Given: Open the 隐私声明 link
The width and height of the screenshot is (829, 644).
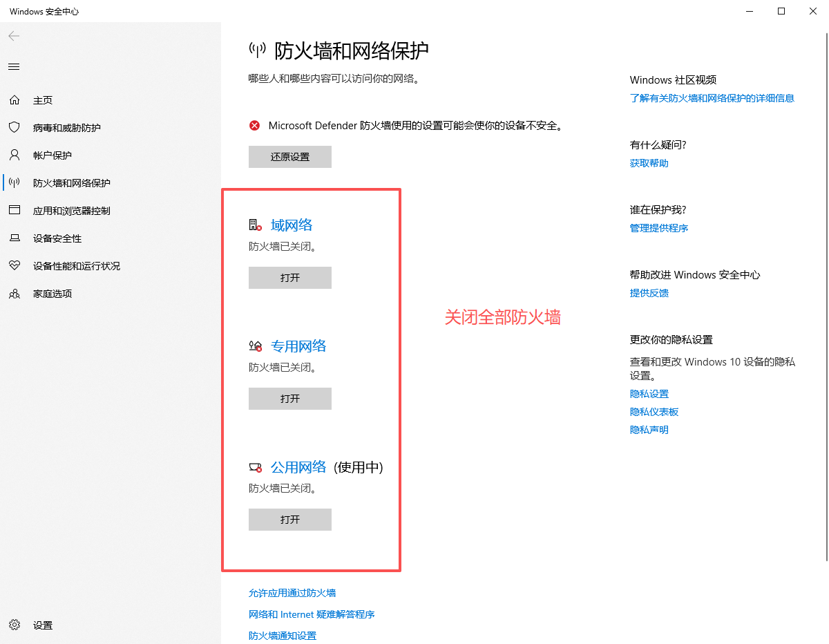Looking at the screenshot, I should coord(649,430).
